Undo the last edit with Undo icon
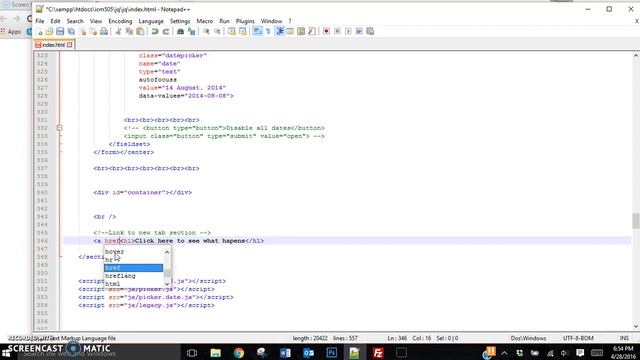The width and height of the screenshot is (640, 360). coord(155,31)
